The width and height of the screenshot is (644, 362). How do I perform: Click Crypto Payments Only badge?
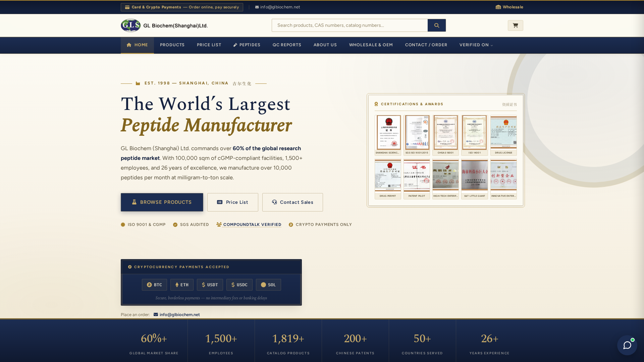320,225
